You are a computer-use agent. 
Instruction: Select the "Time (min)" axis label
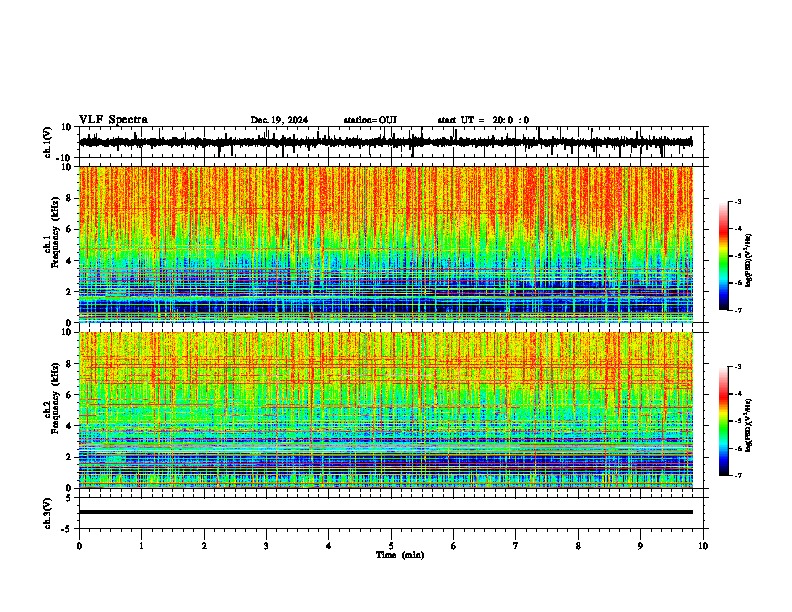point(400,555)
